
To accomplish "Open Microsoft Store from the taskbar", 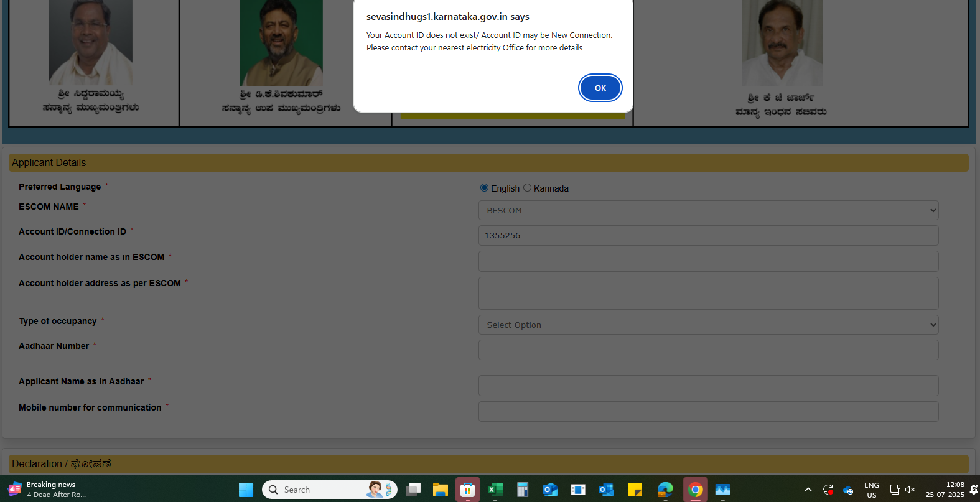I will click(x=468, y=490).
